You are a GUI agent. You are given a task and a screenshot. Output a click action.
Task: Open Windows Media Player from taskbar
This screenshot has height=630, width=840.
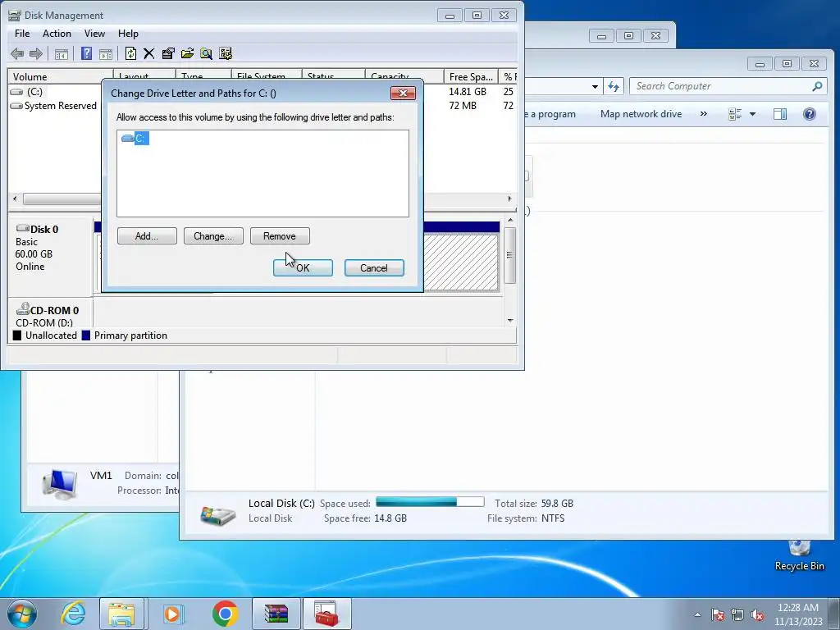pos(173,614)
